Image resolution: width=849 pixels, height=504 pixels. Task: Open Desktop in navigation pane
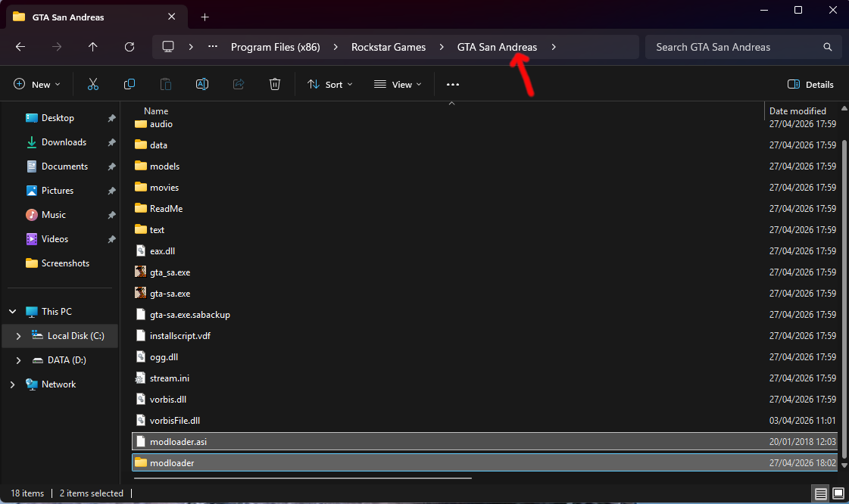pyautogui.click(x=58, y=118)
